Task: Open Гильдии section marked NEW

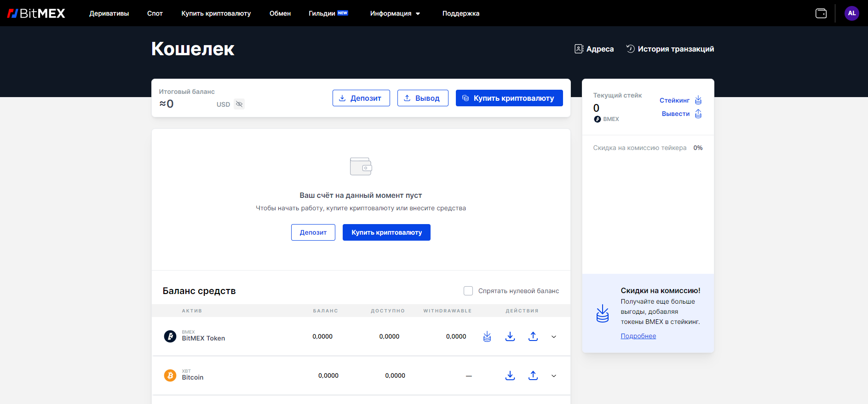Action: pos(328,13)
